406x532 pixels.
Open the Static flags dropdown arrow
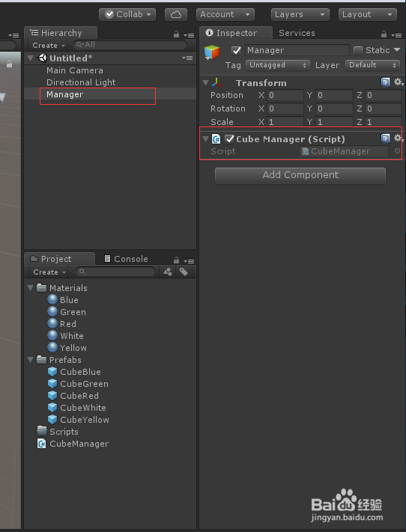397,50
